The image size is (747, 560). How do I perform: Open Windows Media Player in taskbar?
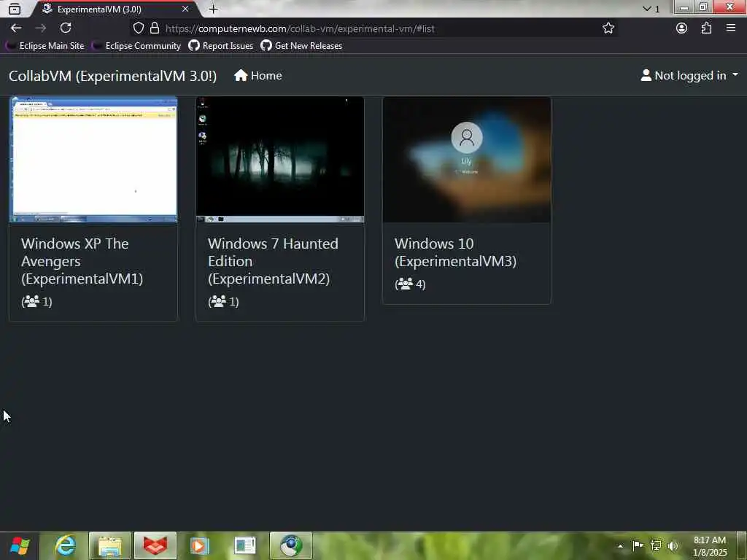click(x=200, y=545)
